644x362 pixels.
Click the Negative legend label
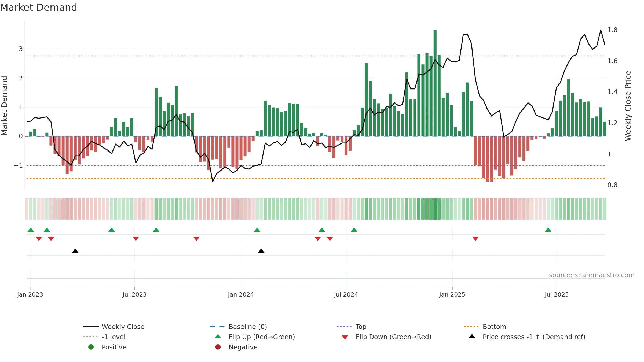pos(243,347)
